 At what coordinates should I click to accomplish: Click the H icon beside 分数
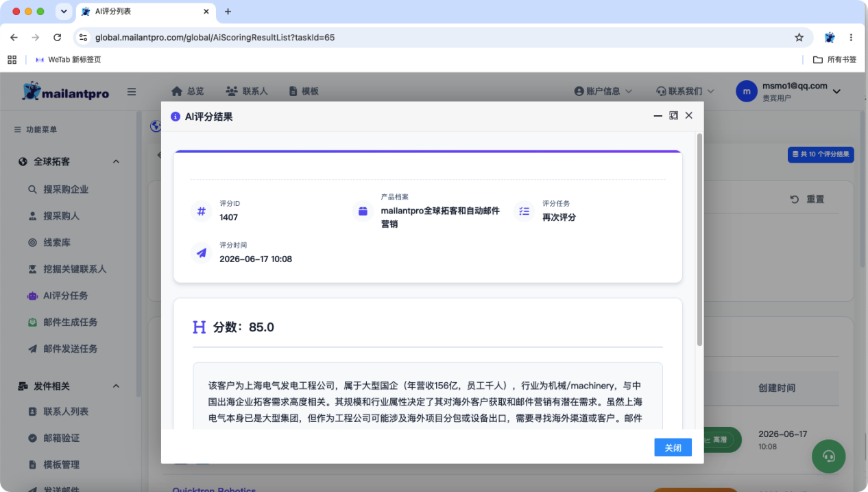(200, 327)
